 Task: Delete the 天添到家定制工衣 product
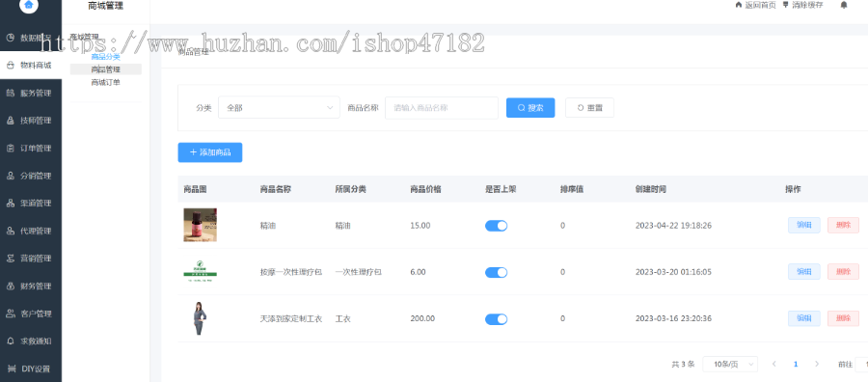pyautogui.click(x=843, y=318)
